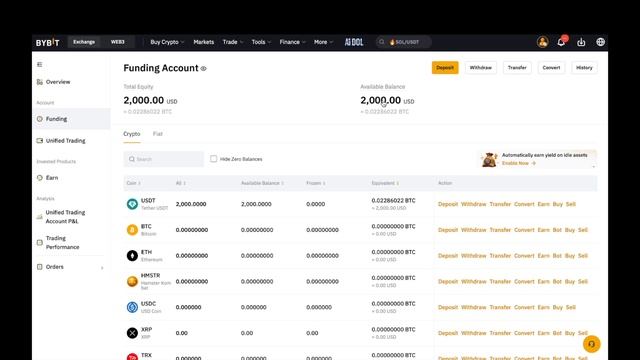Image resolution: width=640 pixels, height=360 pixels.
Task: Open the Trade dropdown menu
Action: point(233,42)
